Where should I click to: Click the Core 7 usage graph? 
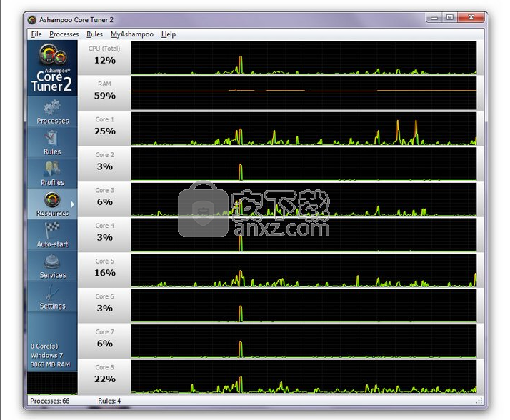304,341
